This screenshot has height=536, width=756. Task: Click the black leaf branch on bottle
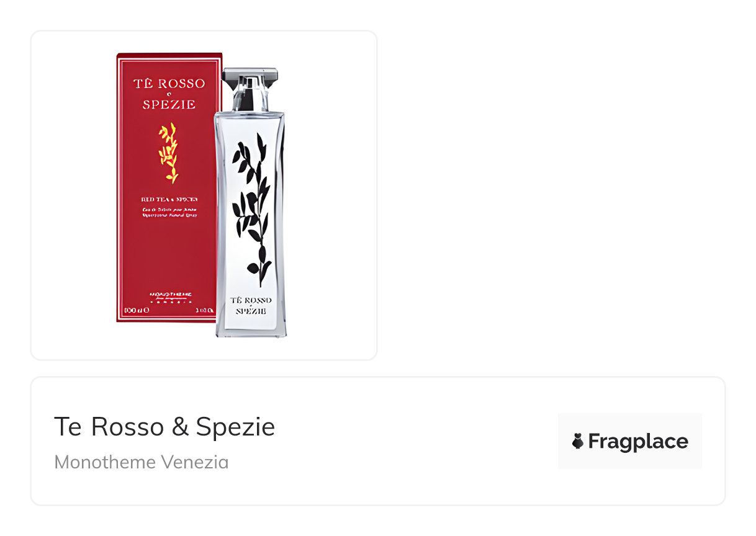coord(252,209)
